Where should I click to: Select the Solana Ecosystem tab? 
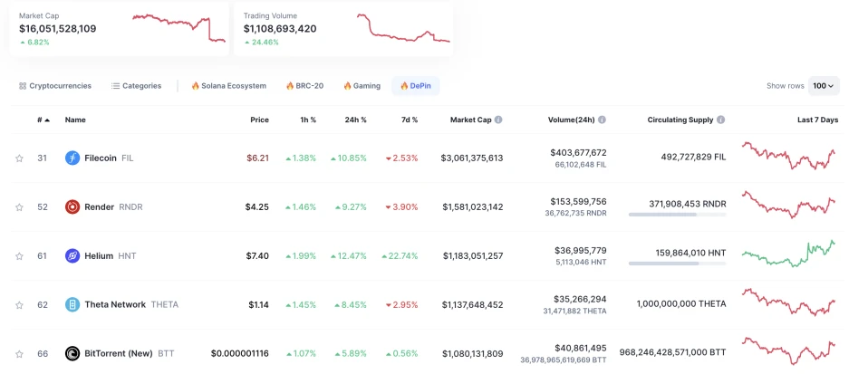coord(228,86)
